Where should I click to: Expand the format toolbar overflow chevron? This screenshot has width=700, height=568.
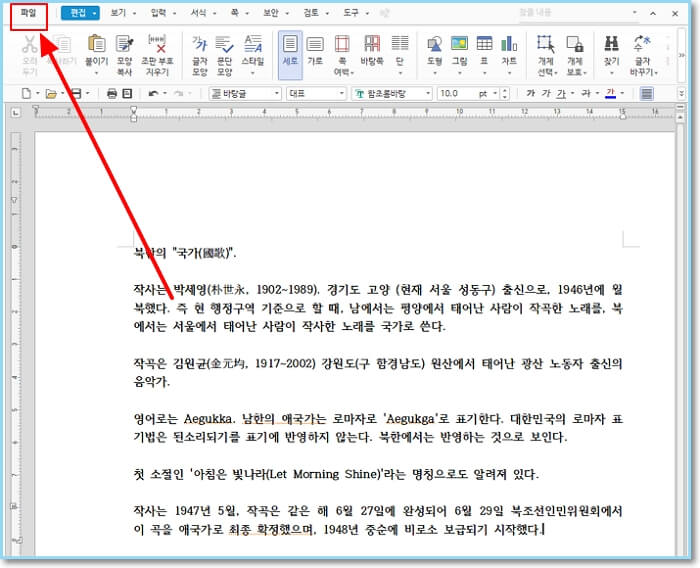(x=681, y=93)
